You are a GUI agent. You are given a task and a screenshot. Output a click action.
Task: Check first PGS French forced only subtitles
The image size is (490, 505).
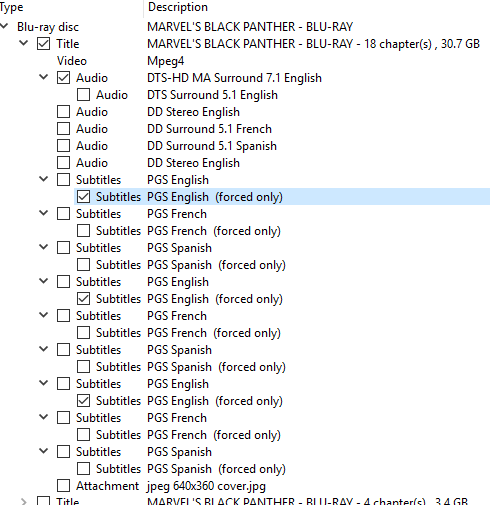tap(83, 231)
